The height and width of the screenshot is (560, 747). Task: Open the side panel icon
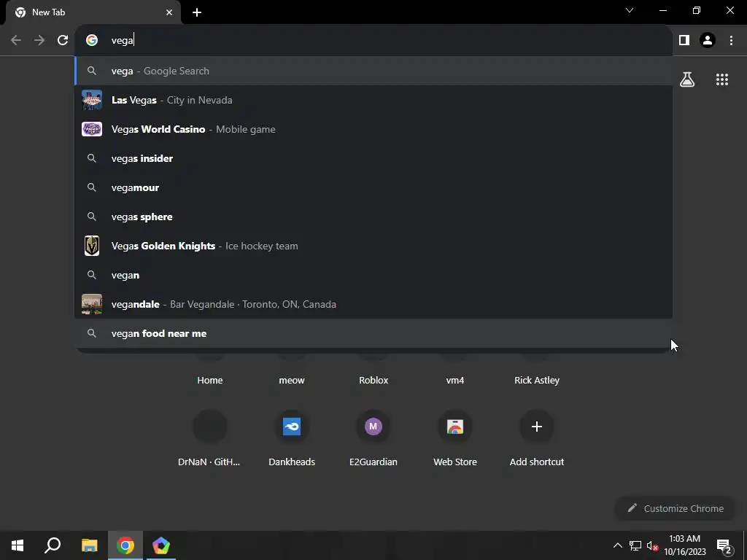coord(684,40)
